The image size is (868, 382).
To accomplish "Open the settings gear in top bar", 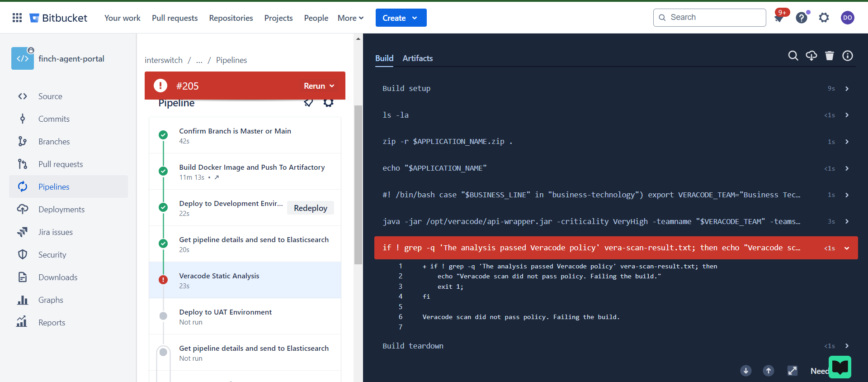I will click(824, 18).
